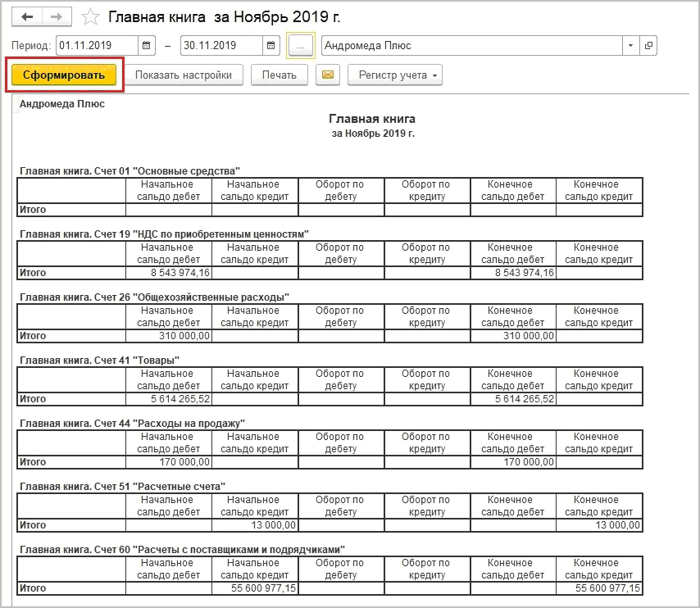This screenshot has height=608, width=700.
Task: Click the Андромеда Плюс organization field
Action: pyautogui.click(x=471, y=46)
